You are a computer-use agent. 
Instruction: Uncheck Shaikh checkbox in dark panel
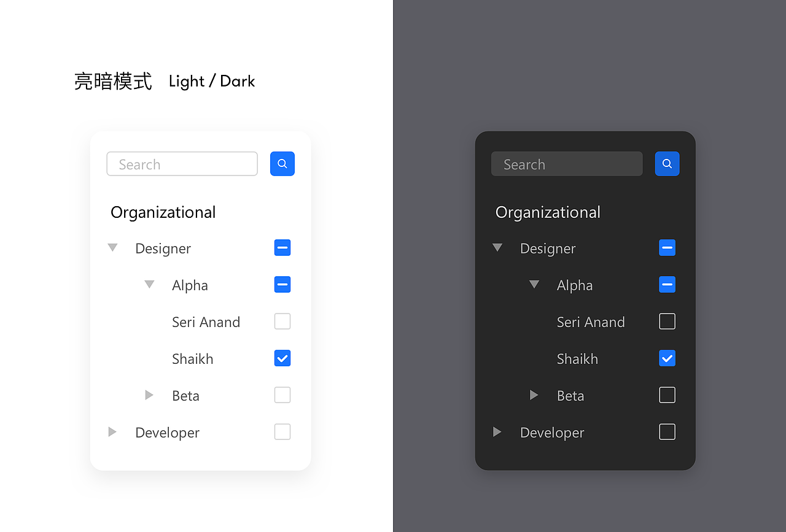667,358
